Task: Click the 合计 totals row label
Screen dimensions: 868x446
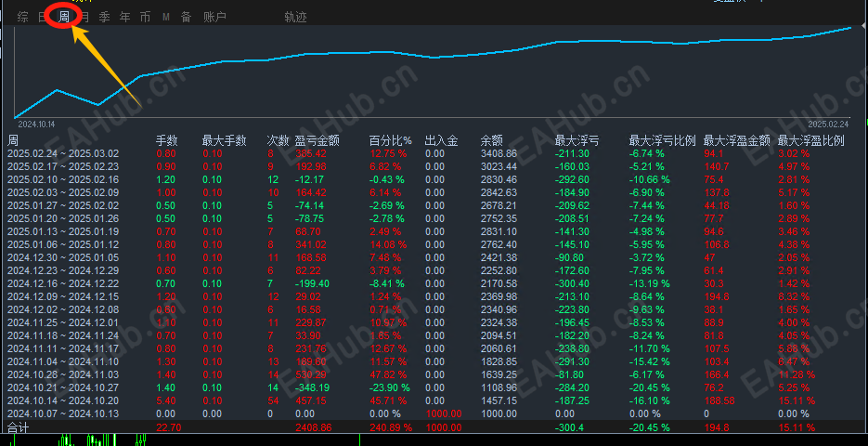Action: pyautogui.click(x=18, y=427)
